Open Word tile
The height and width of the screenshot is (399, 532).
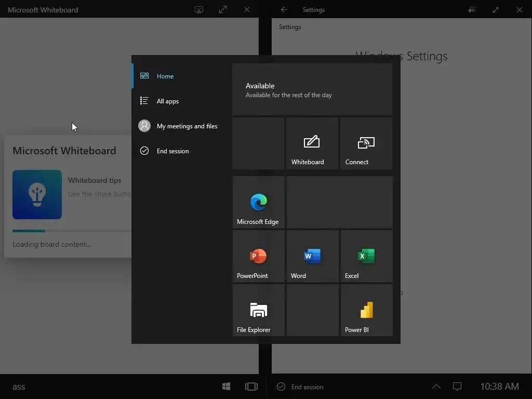tap(312, 256)
